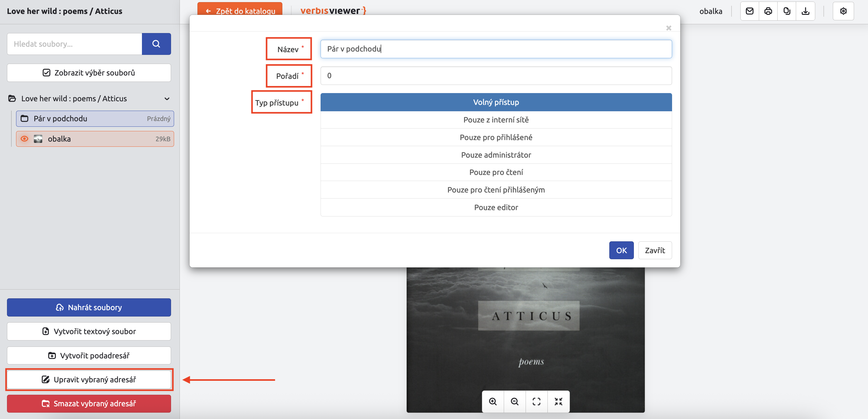Go back via Zpět do katalogu
This screenshot has height=419, width=868.
pos(240,9)
